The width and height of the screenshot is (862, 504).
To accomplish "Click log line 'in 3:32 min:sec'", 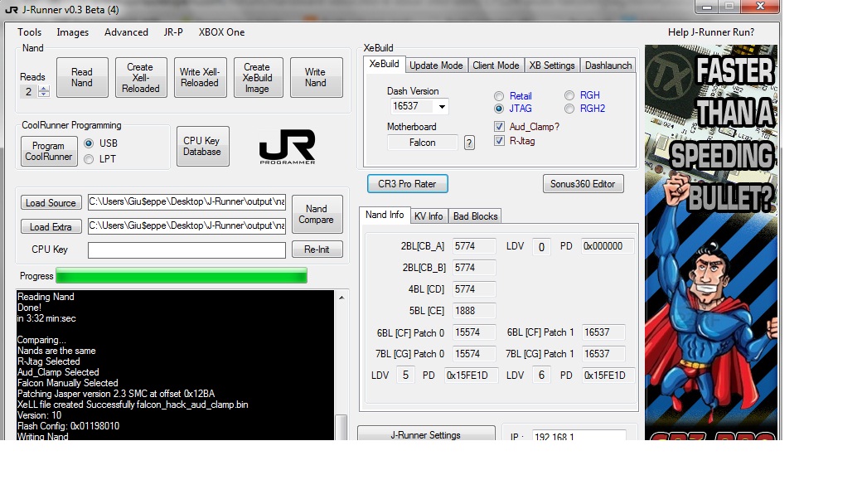I will coord(46,319).
